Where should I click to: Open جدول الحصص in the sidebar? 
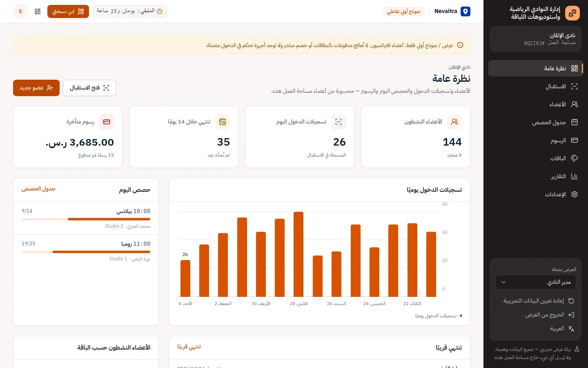(535, 122)
